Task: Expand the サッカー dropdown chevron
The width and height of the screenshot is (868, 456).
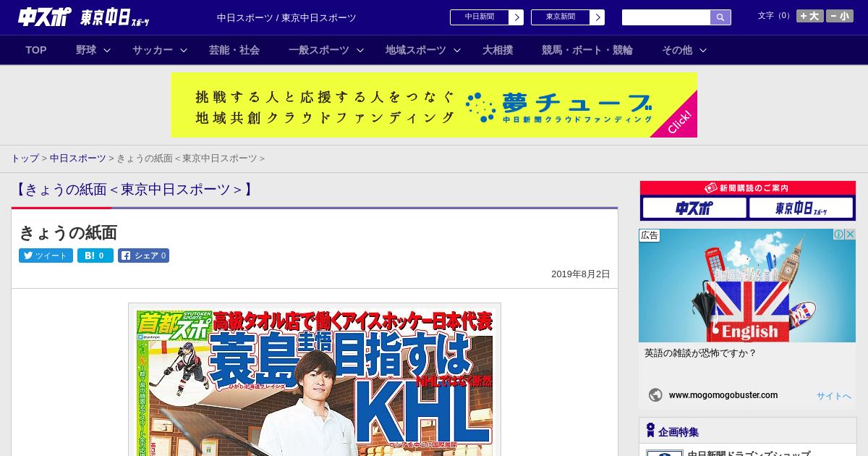Action: (184, 50)
